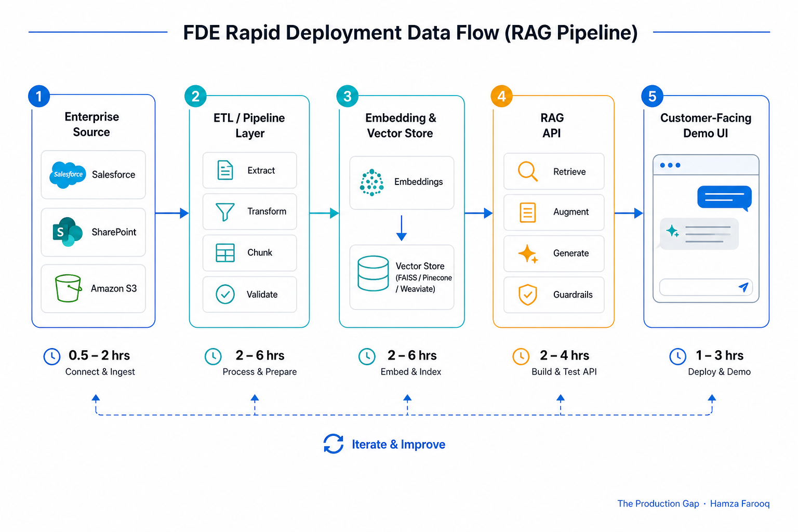
Task: Select the Generate label
Action: (x=571, y=254)
